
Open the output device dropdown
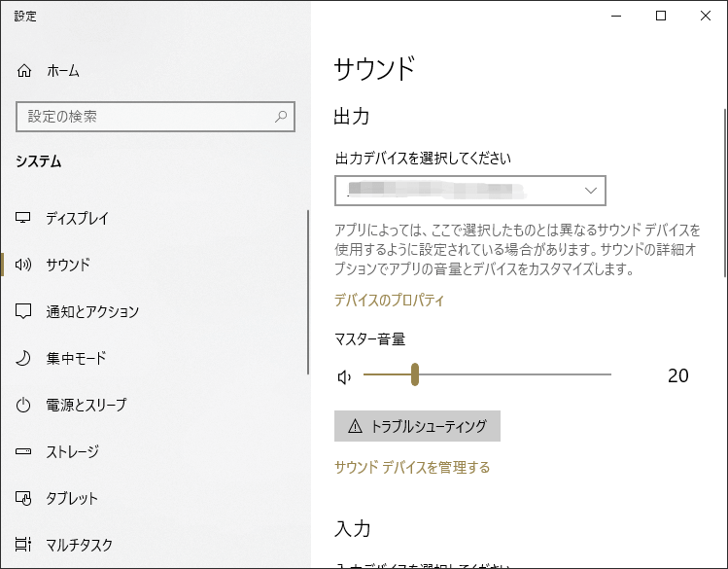pyautogui.click(x=469, y=191)
